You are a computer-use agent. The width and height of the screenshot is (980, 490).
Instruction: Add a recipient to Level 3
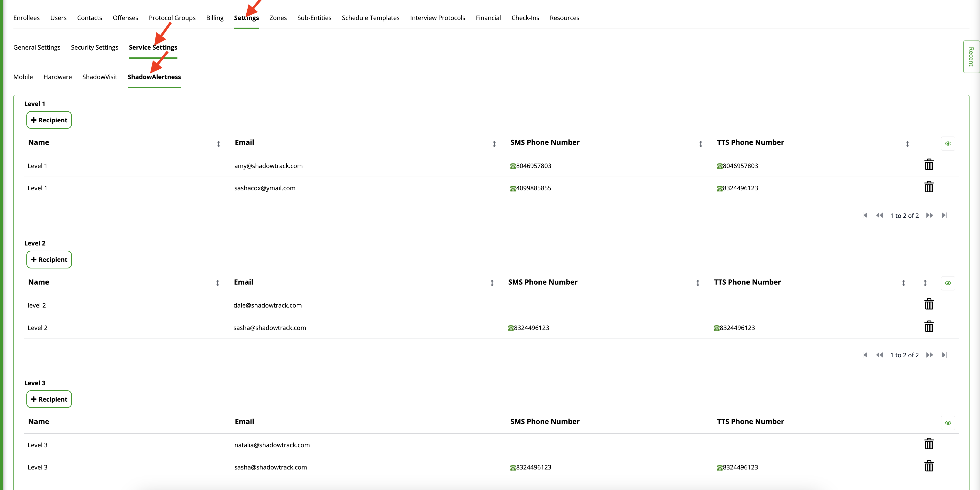[49, 399]
